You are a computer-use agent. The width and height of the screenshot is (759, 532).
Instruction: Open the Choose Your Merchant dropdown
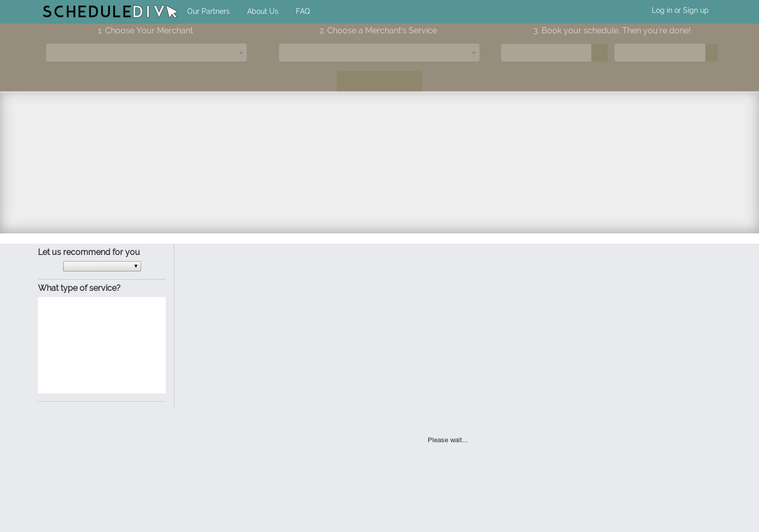(146, 52)
